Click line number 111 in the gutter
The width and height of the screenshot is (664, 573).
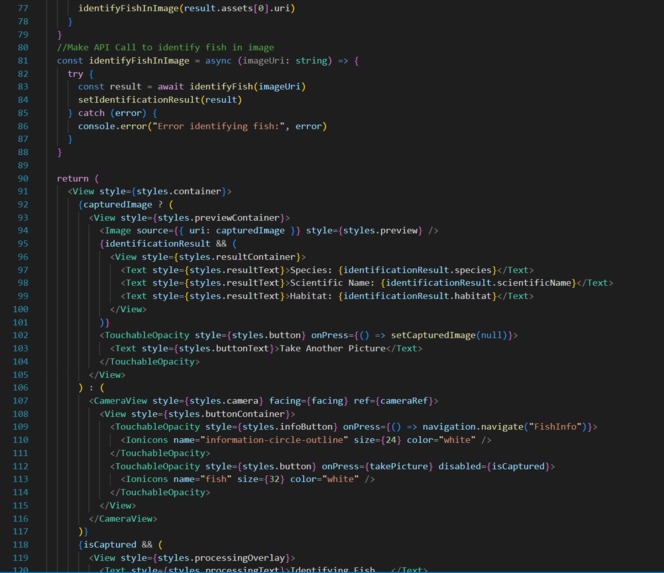20,453
